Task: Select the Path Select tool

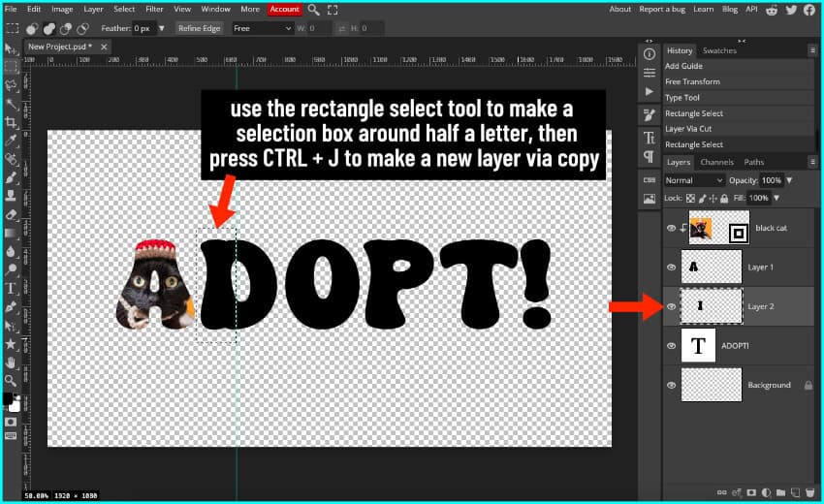Action: (11, 326)
